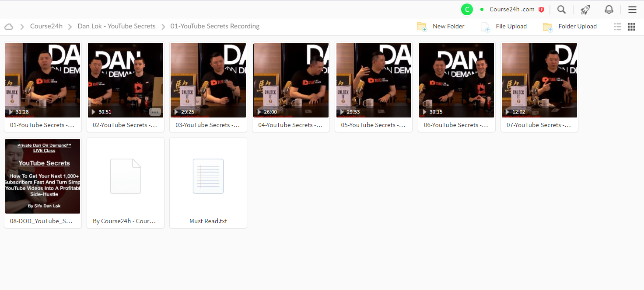Click the Folder Upload icon
Screen dimensions: 644x290
(548, 27)
